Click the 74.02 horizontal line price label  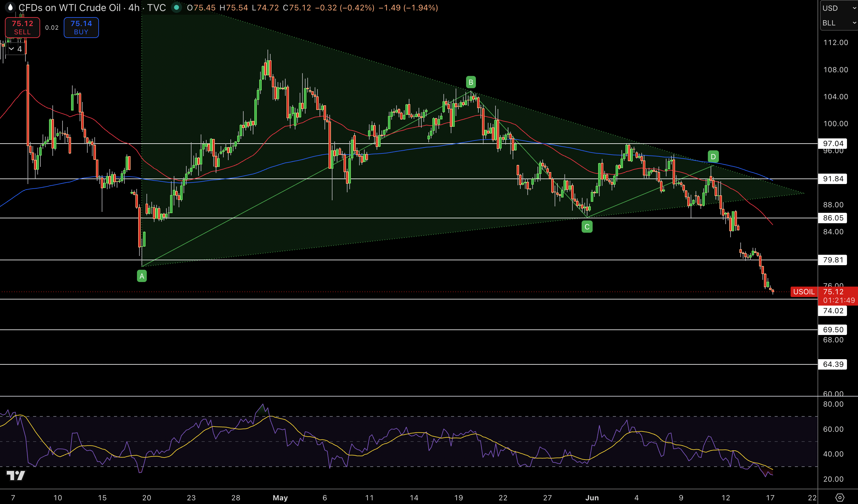click(833, 310)
